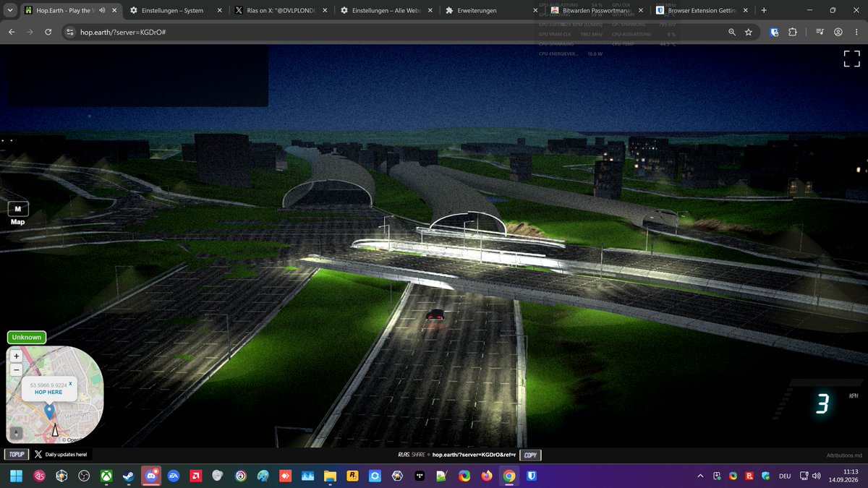Viewport: 868px width, 488px height.
Task: View site information in the address bar
Action: tap(69, 33)
